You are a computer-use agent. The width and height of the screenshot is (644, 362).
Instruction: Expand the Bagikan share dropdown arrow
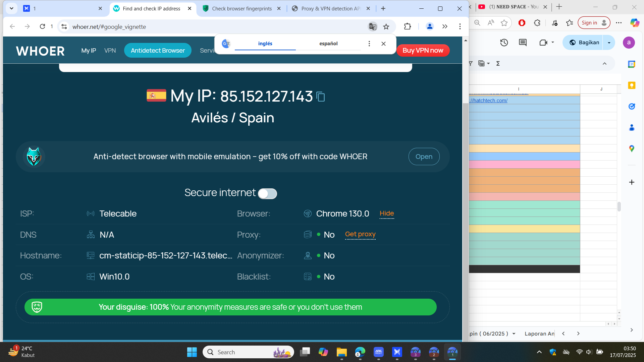tap(609, 43)
